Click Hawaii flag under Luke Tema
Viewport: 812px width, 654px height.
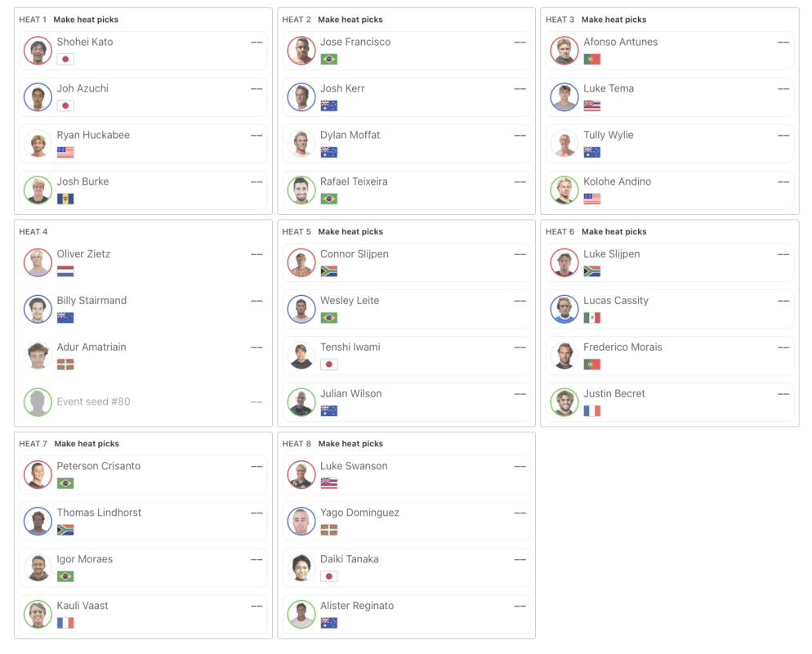coord(591,105)
